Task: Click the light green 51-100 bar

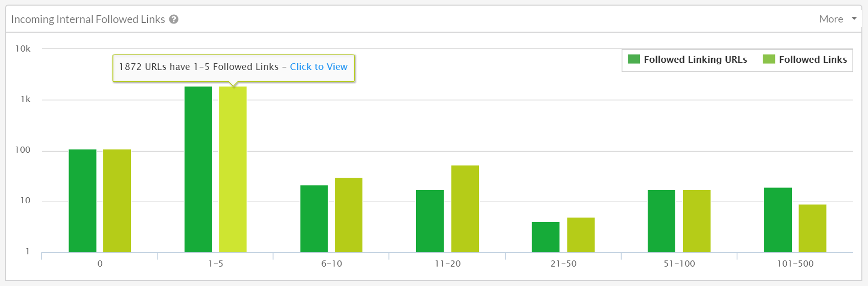Action: [696, 221]
